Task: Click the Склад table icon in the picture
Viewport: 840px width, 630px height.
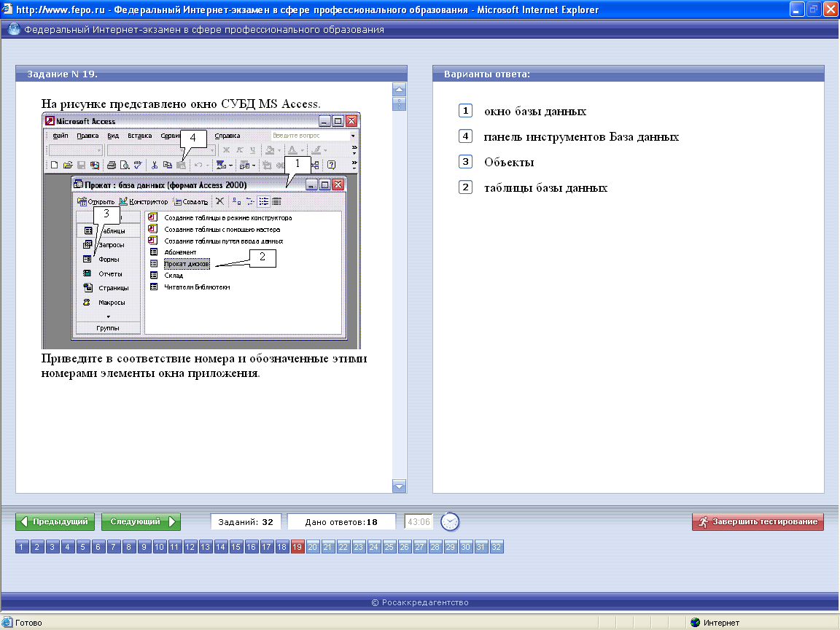Action: pyautogui.click(x=154, y=276)
